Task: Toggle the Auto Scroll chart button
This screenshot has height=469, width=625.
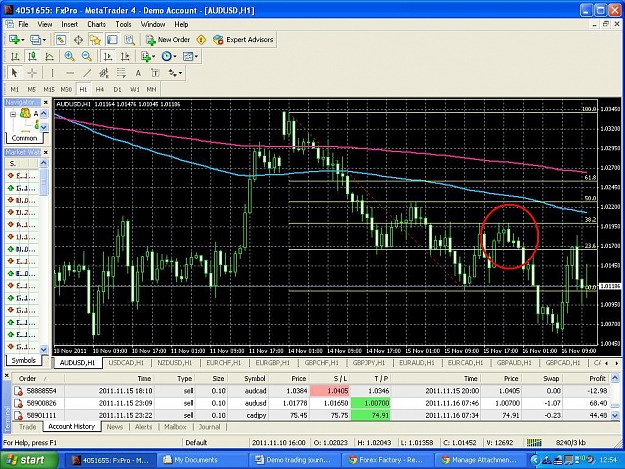Action: coord(108,56)
